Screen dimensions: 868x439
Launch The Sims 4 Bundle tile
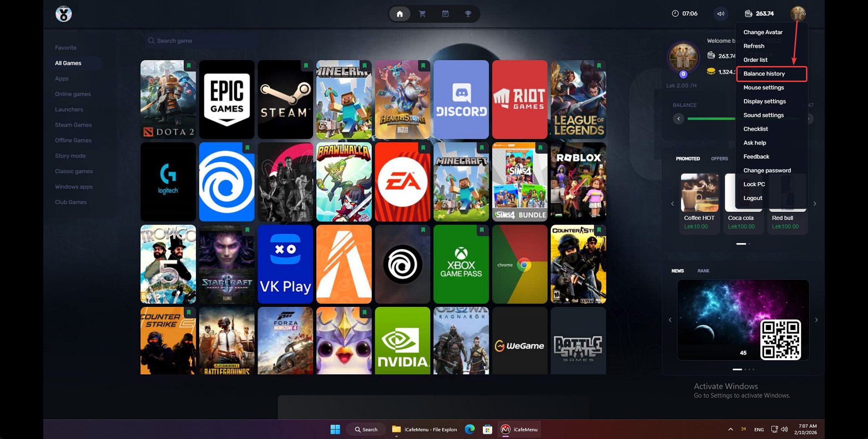520,182
